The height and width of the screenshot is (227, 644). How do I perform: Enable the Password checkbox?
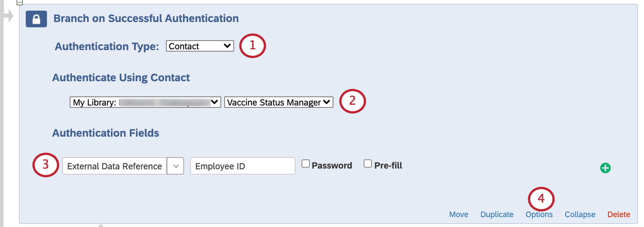click(306, 163)
